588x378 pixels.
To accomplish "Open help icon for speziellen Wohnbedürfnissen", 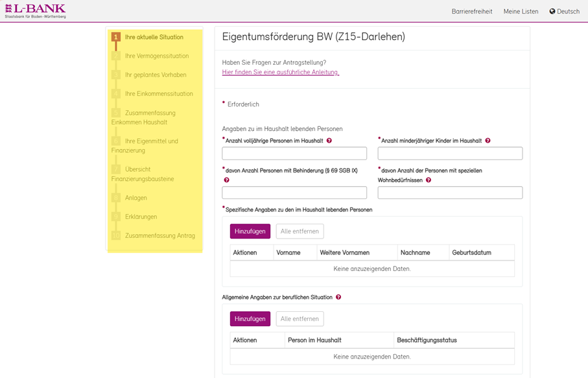I will coord(429,180).
